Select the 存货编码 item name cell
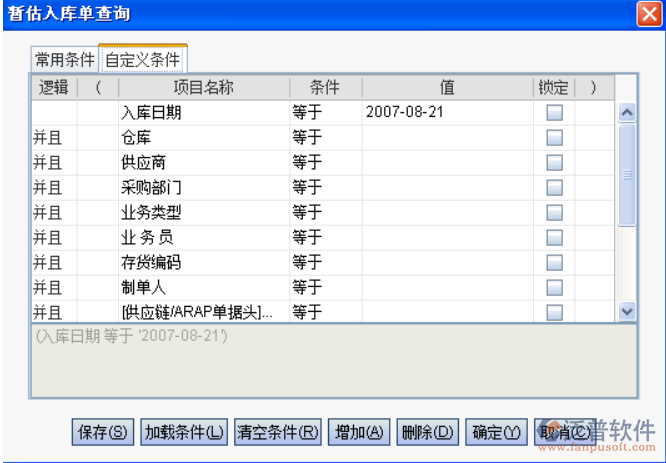The image size is (666, 463). [203, 262]
